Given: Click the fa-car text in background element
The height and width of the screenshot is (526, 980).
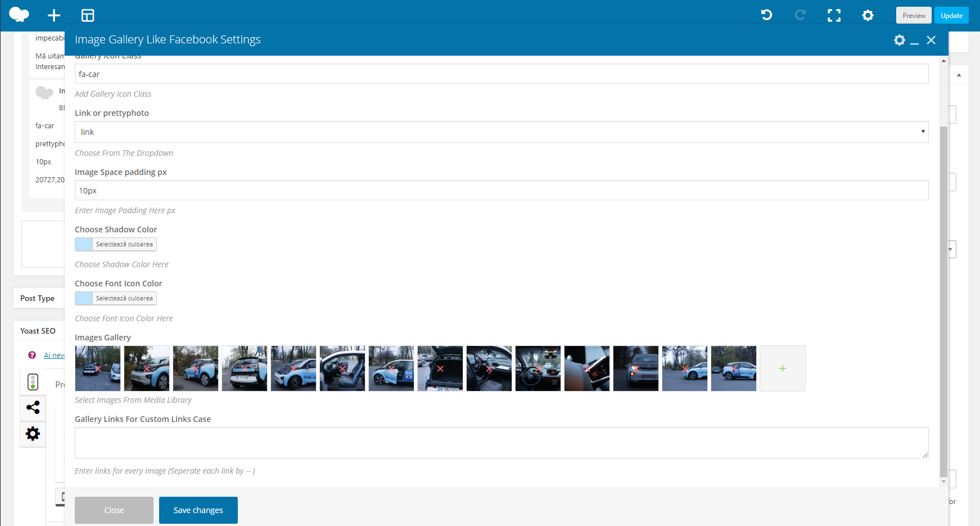Looking at the screenshot, I should (45, 126).
